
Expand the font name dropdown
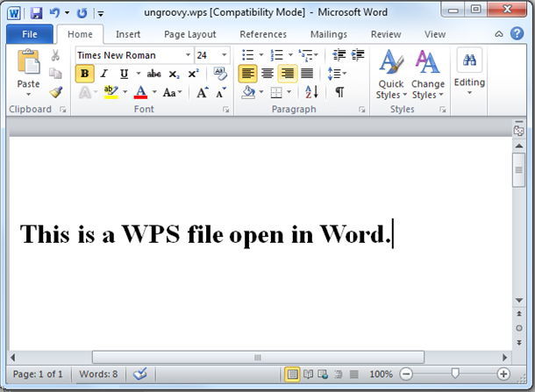(x=188, y=55)
